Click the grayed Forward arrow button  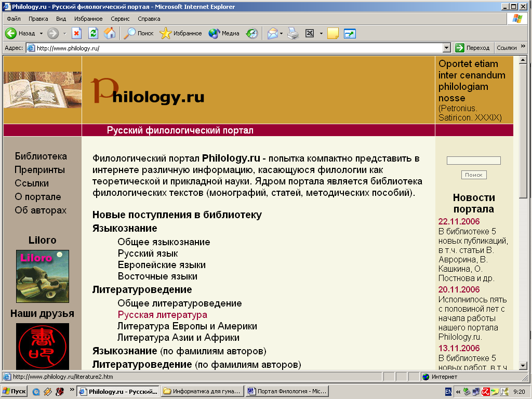52,33
